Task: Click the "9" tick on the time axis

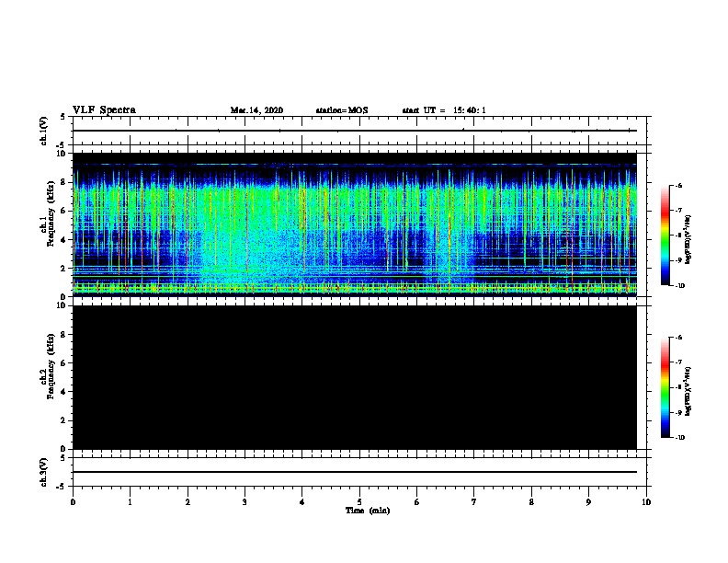Action: [588, 502]
